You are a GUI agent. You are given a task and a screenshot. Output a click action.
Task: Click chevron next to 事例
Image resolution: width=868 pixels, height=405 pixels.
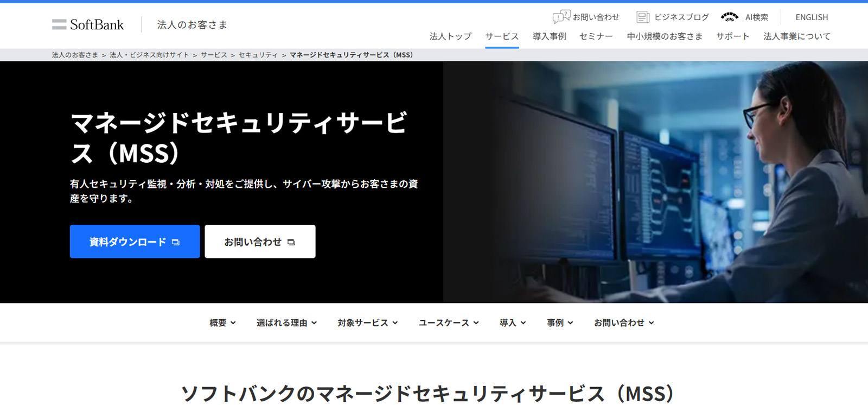[x=570, y=322]
